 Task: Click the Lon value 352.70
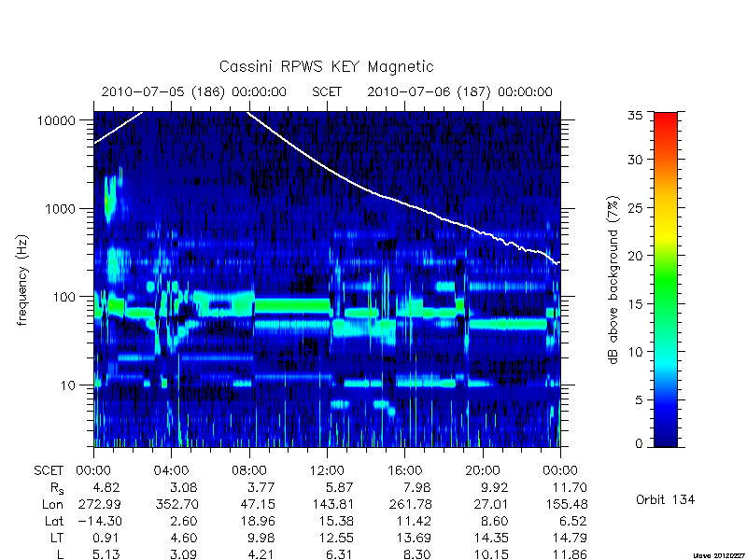click(x=177, y=504)
